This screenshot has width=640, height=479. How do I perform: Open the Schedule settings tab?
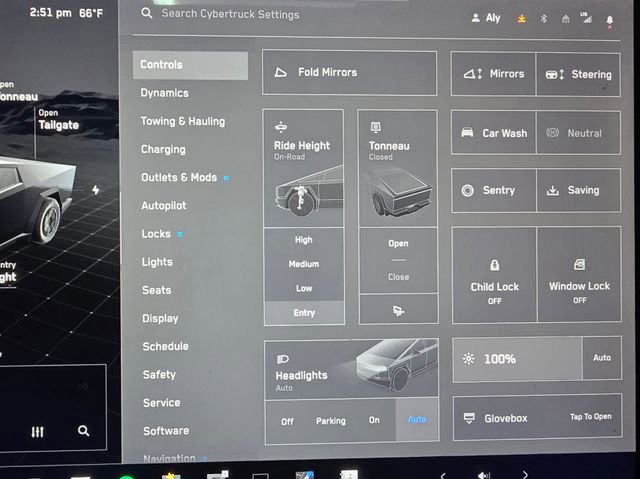166,346
